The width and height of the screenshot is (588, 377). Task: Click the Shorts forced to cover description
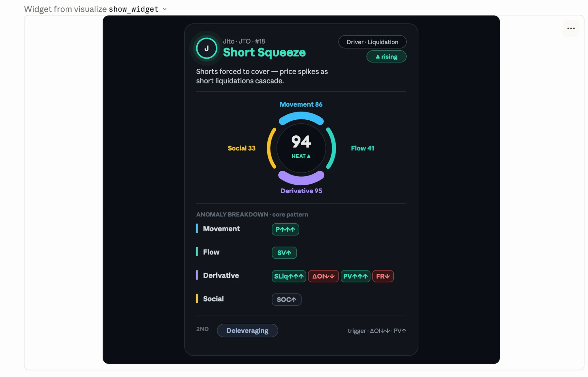point(262,76)
